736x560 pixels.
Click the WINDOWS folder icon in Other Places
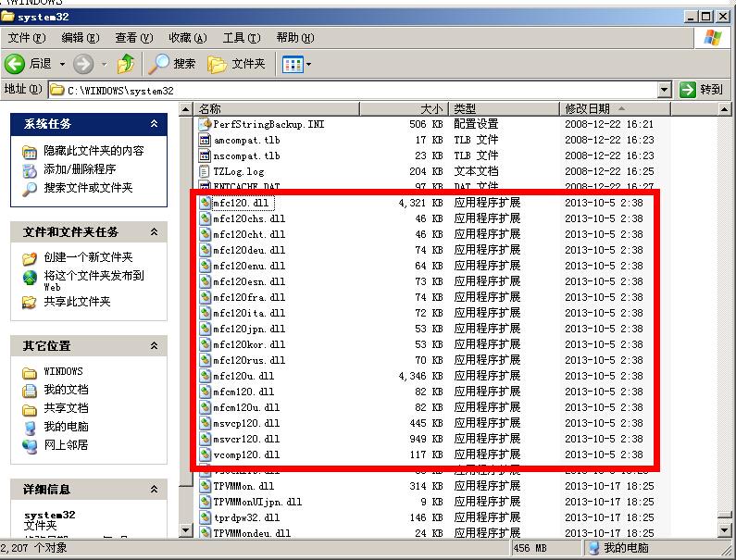pyautogui.click(x=30, y=372)
